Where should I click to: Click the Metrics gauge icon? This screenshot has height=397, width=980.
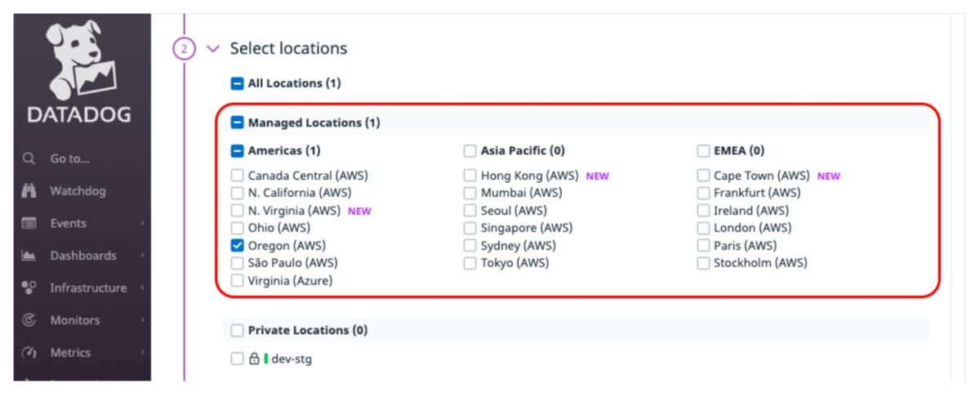(29, 353)
